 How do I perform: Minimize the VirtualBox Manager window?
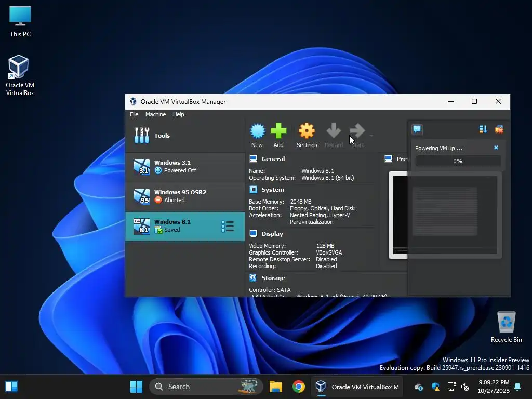point(451,101)
